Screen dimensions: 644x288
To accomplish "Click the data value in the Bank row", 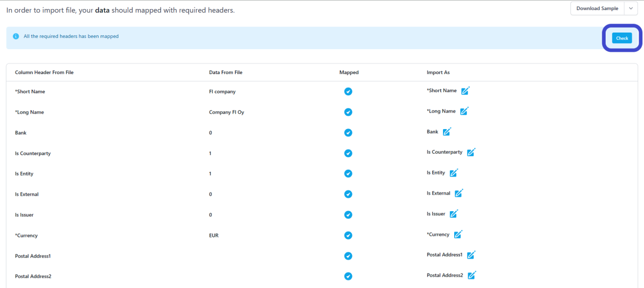I will [x=211, y=133].
